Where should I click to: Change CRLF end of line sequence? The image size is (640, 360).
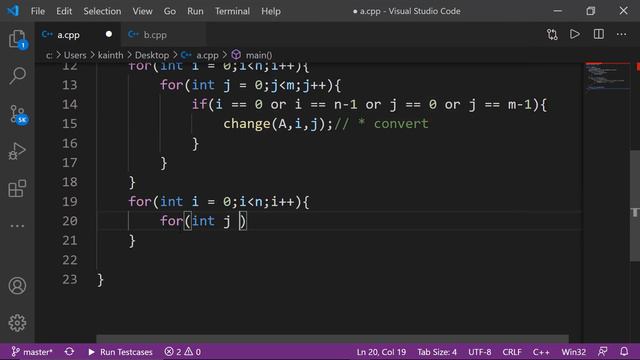(512, 351)
